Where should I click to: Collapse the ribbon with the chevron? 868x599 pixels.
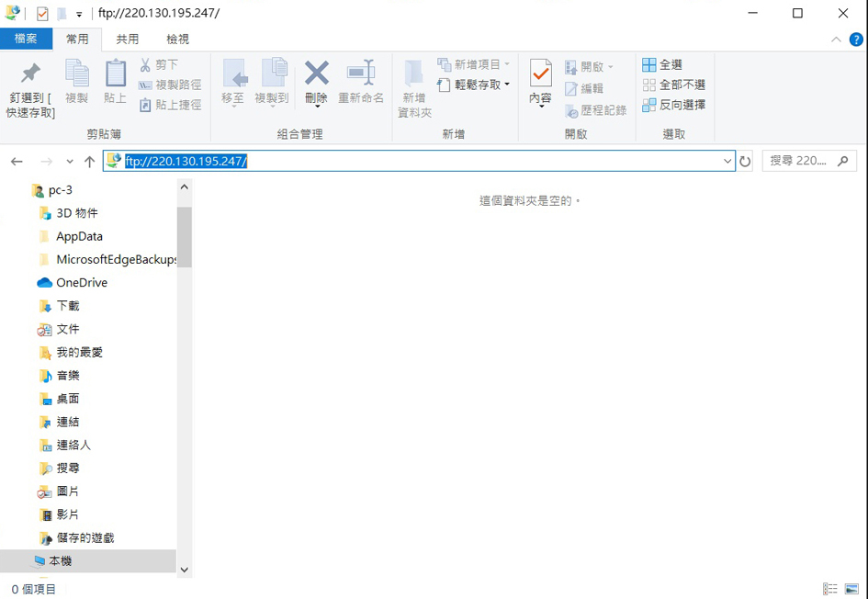837,40
